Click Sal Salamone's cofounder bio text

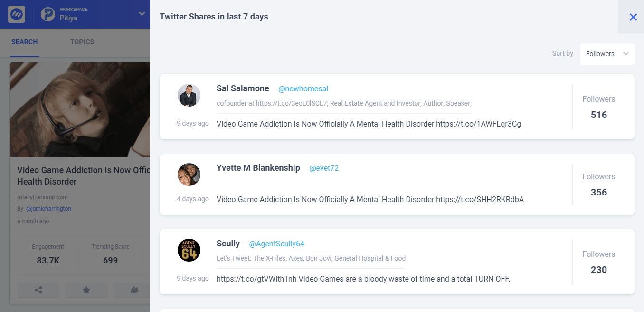click(x=344, y=103)
